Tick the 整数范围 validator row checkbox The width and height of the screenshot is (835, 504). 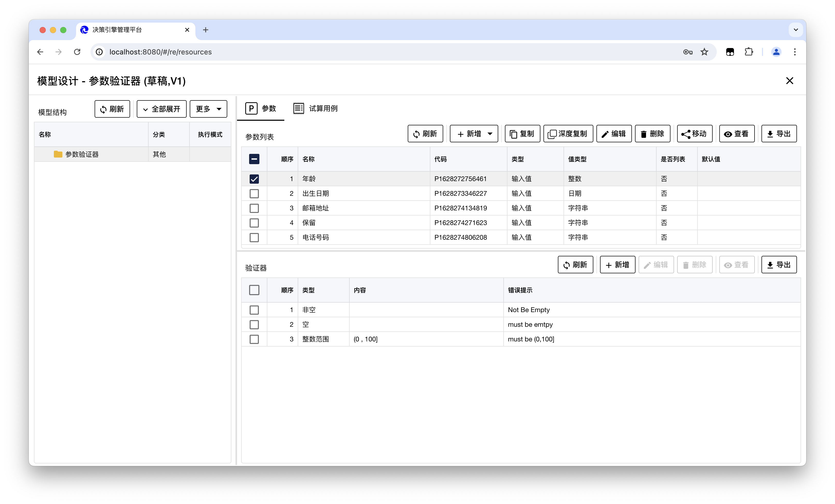pos(254,339)
